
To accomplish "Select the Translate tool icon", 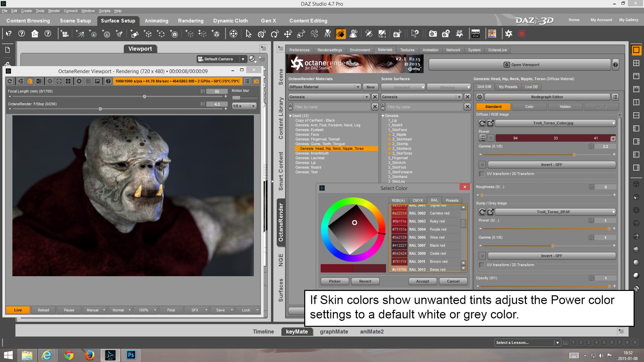I will (x=288, y=34).
